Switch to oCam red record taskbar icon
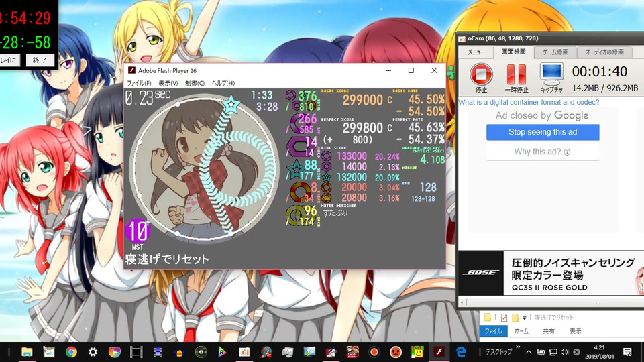 374,352
